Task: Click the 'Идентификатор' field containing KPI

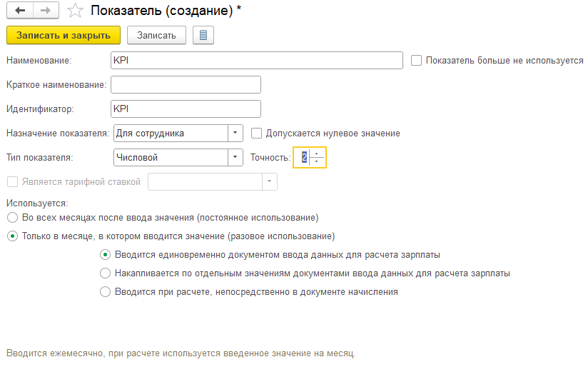Action: (x=186, y=109)
